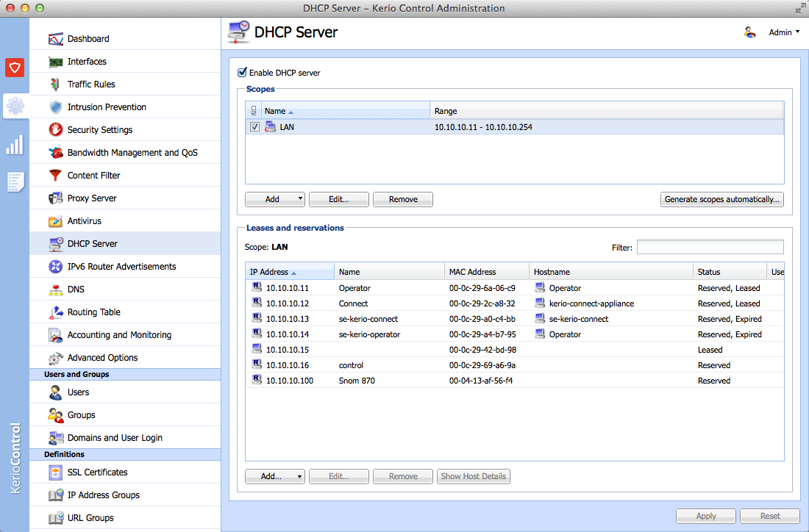Click the IP Address Groups book icon
The image size is (809, 532).
pyautogui.click(x=56, y=495)
